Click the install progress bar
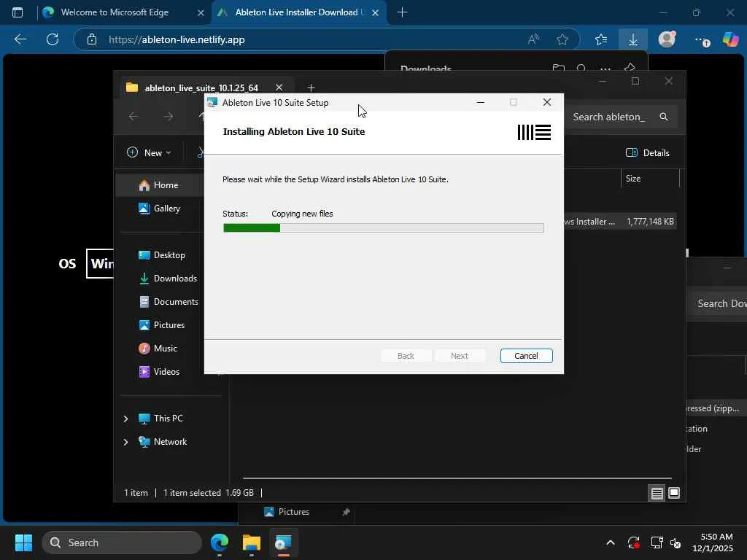 pos(384,228)
